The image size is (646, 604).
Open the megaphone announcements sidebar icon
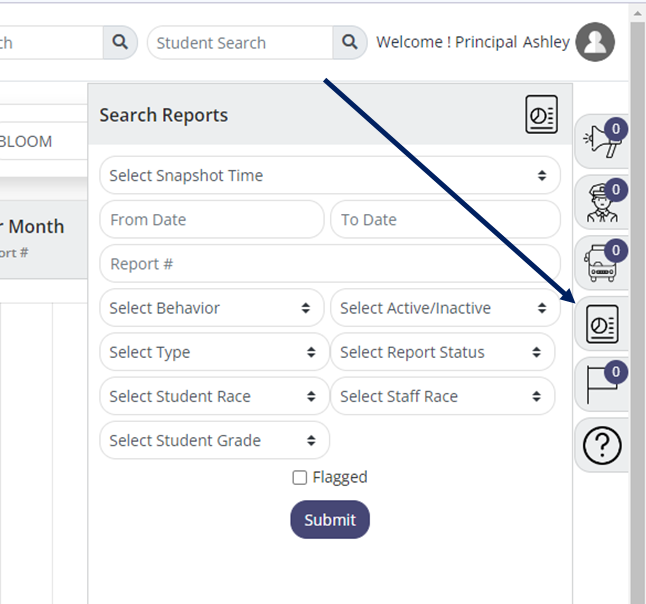tap(602, 141)
